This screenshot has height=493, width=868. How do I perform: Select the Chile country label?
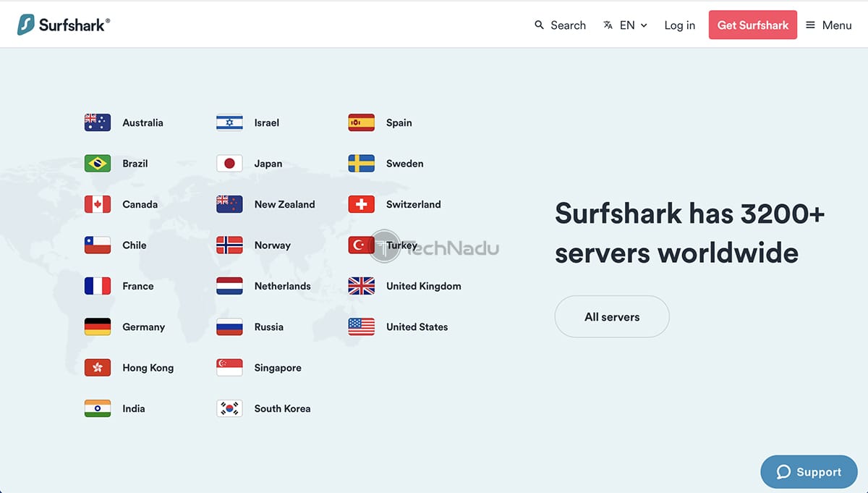tap(134, 245)
